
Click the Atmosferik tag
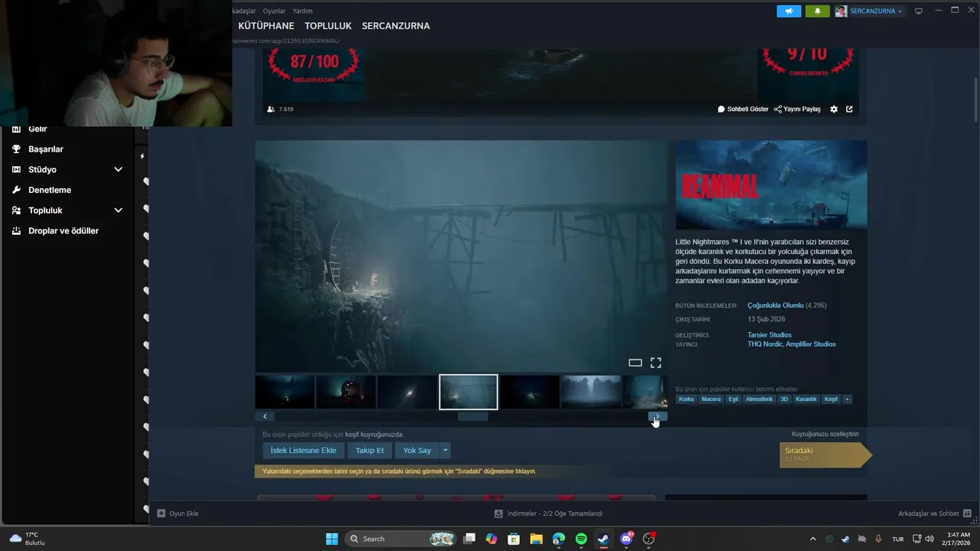coord(759,399)
